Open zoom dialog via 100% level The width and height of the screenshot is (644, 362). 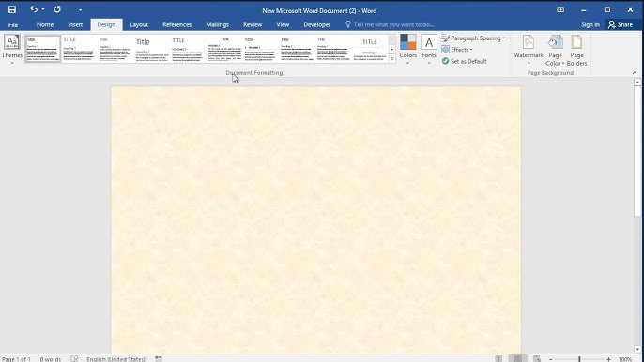coord(625,359)
